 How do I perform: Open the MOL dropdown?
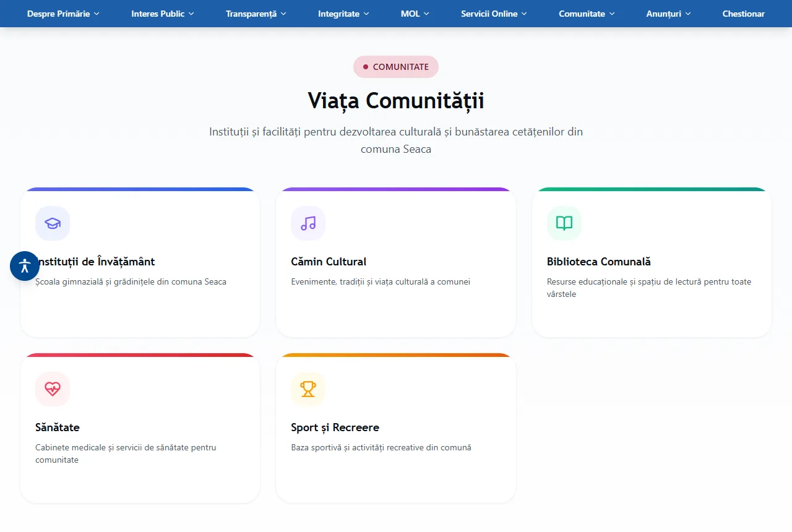pos(415,14)
